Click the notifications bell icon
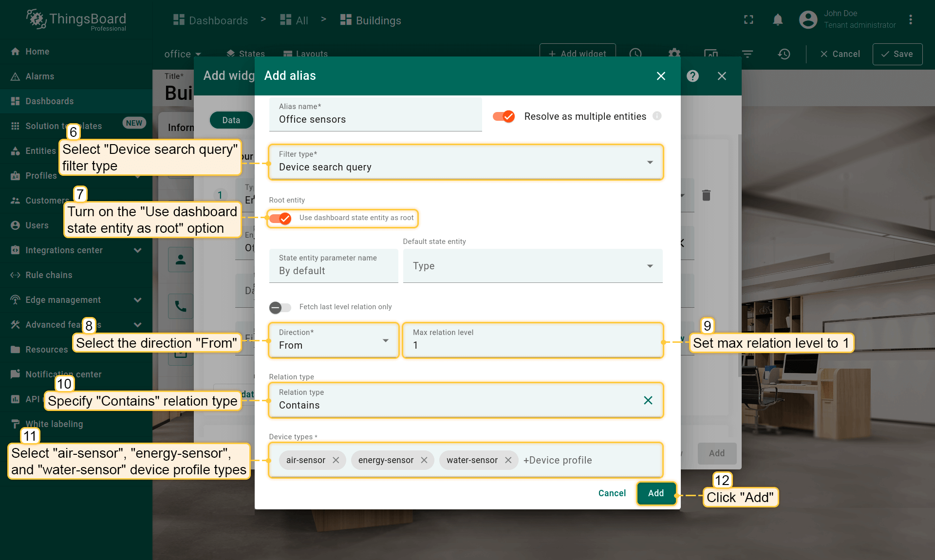The image size is (935, 560). click(778, 20)
